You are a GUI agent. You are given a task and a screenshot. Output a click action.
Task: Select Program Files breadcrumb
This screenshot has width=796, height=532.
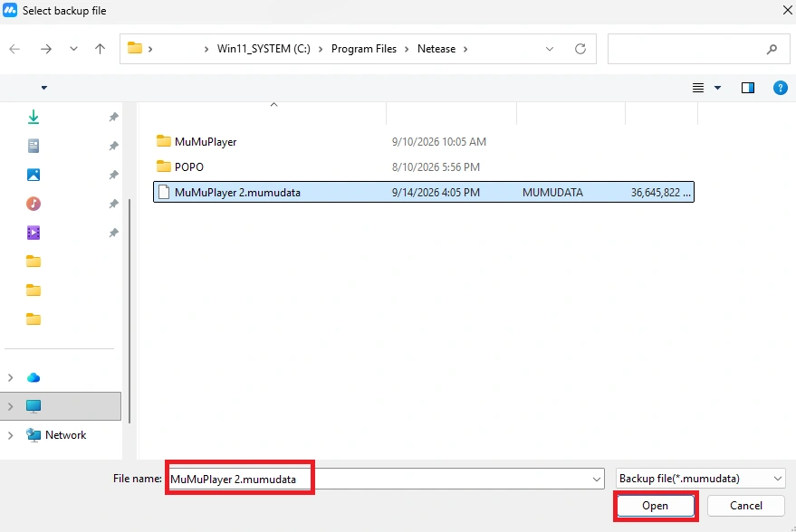[364, 49]
